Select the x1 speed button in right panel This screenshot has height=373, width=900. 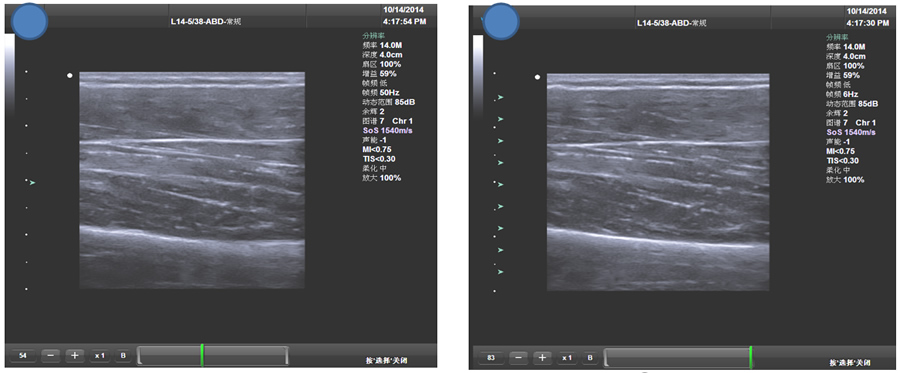567,358
